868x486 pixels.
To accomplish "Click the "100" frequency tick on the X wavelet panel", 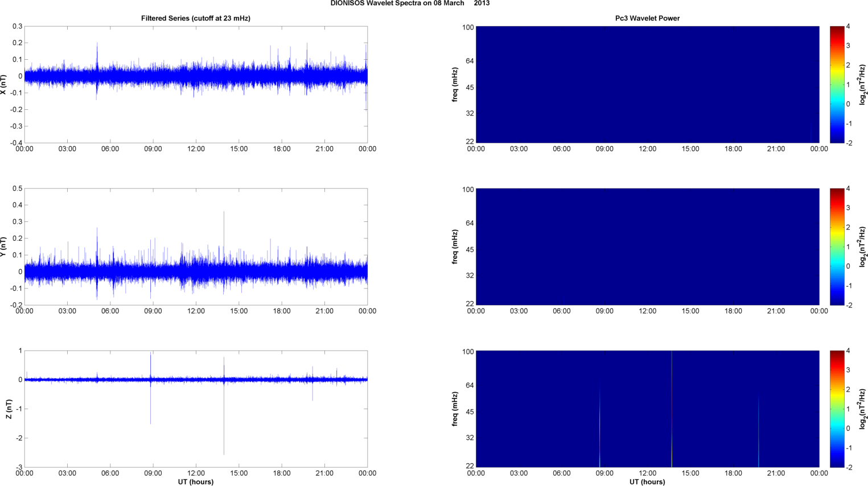I will click(x=468, y=27).
